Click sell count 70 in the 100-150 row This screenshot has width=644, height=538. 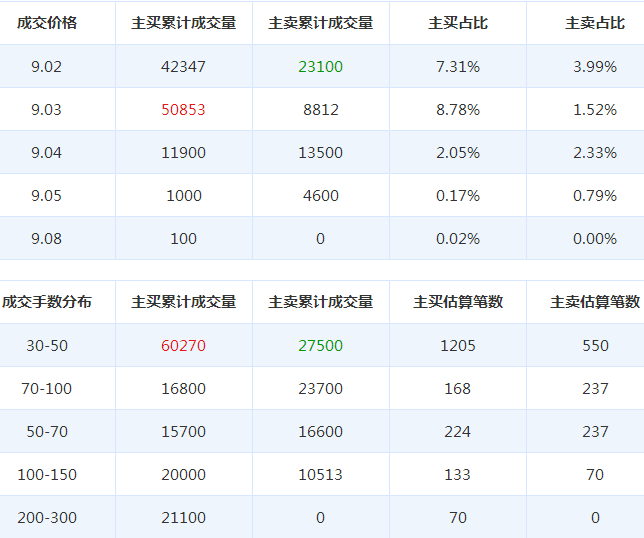pyautogui.click(x=595, y=475)
